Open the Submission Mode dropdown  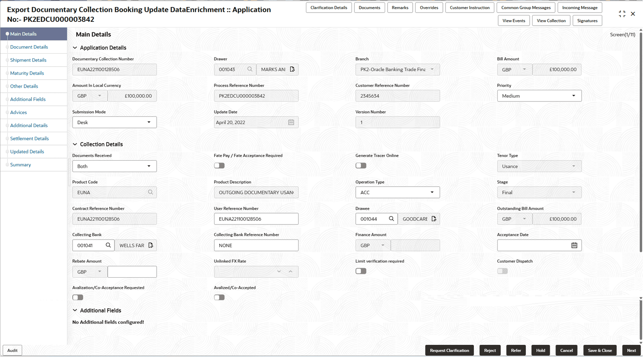114,122
